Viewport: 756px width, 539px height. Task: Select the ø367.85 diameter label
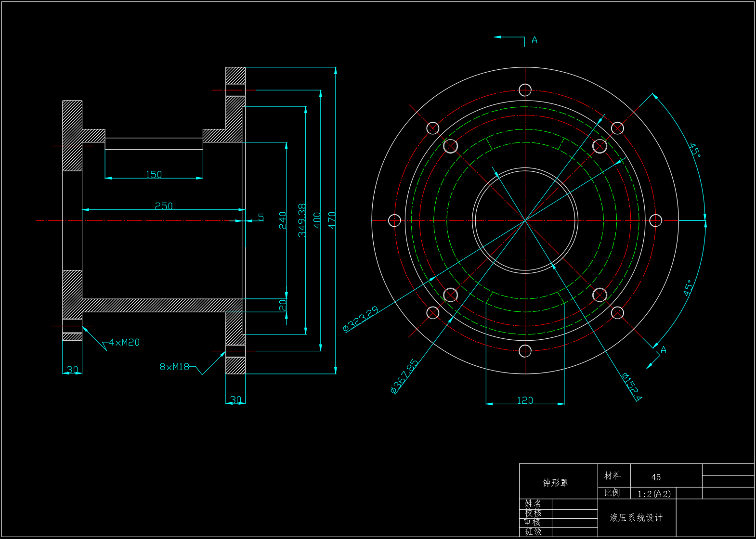point(404,377)
